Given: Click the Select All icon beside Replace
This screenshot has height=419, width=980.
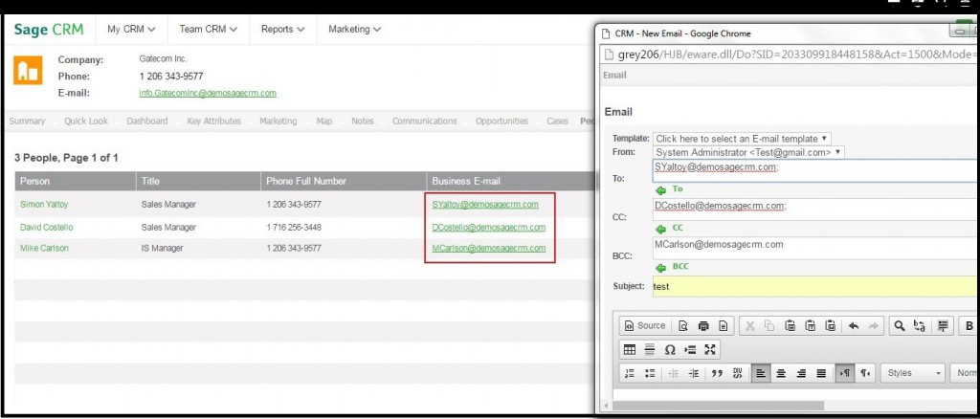Looking at the screenshot, I should 943,326.
